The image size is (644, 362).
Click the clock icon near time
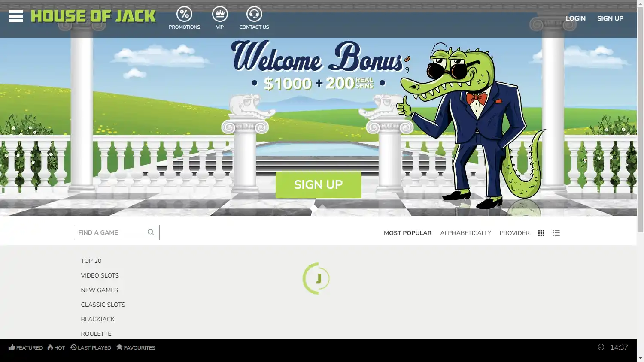pos(601,347)
